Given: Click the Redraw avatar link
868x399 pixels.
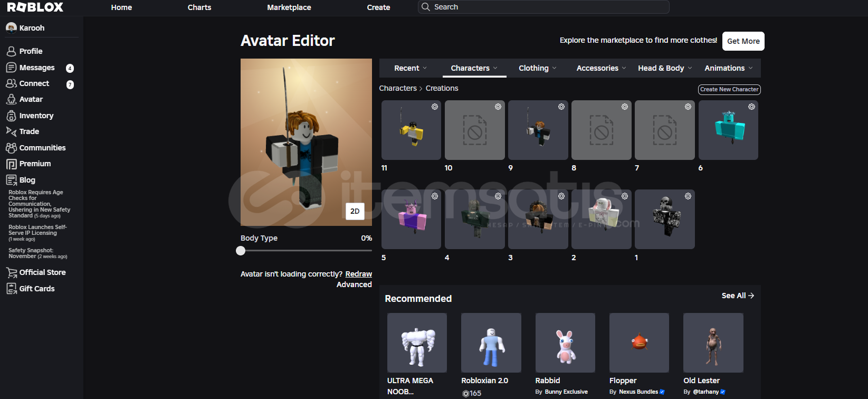Looking at the screenshot, I should click(358, 274).
